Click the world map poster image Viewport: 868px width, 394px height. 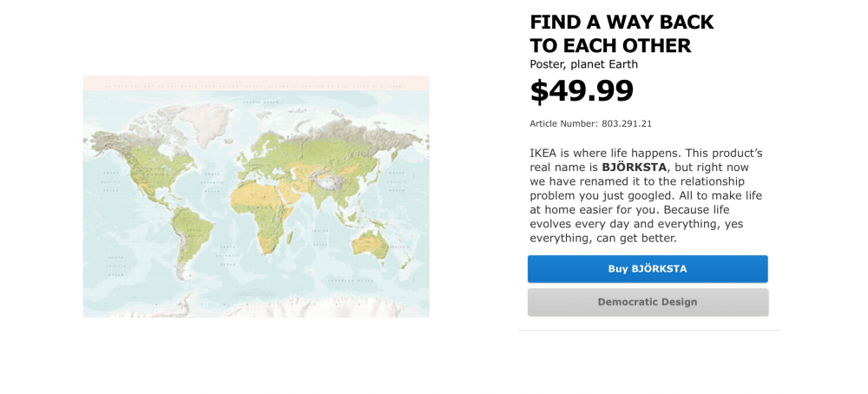pos(256,196)
